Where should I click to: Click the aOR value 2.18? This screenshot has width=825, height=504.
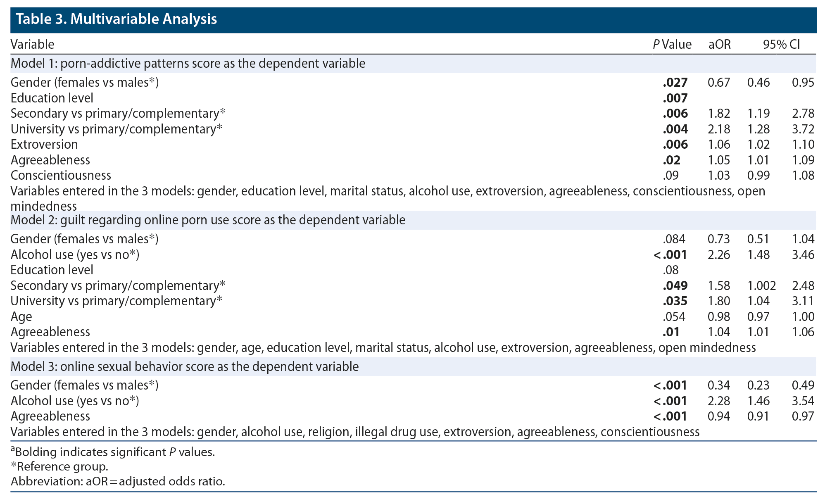(x=719, y=129)
